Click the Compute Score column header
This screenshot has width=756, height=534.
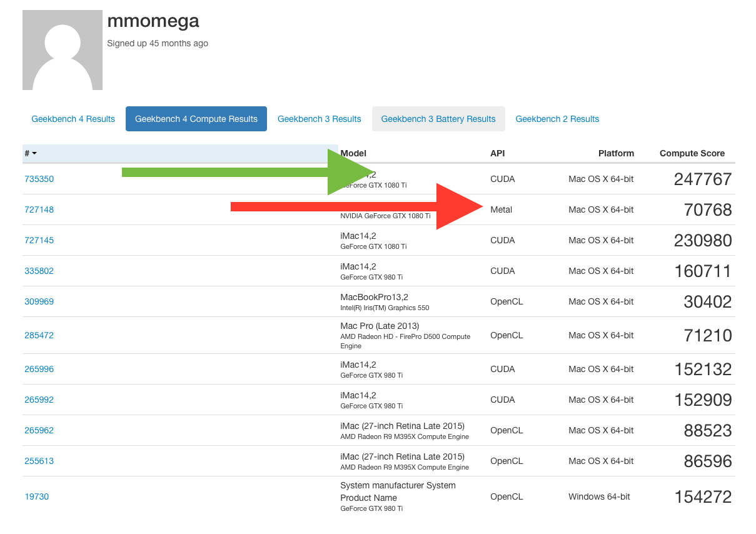click(x=692, y=153)
